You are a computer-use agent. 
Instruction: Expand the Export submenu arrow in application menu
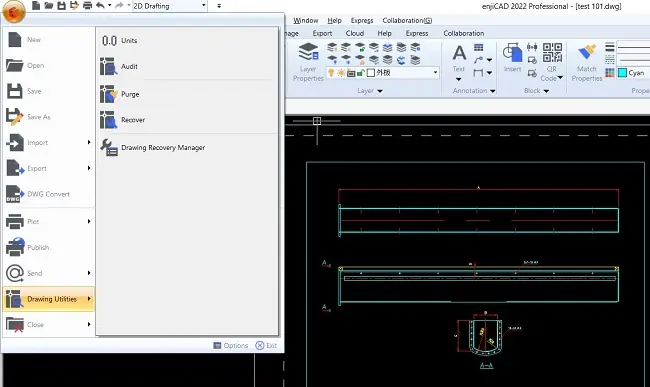coord(89,168)
